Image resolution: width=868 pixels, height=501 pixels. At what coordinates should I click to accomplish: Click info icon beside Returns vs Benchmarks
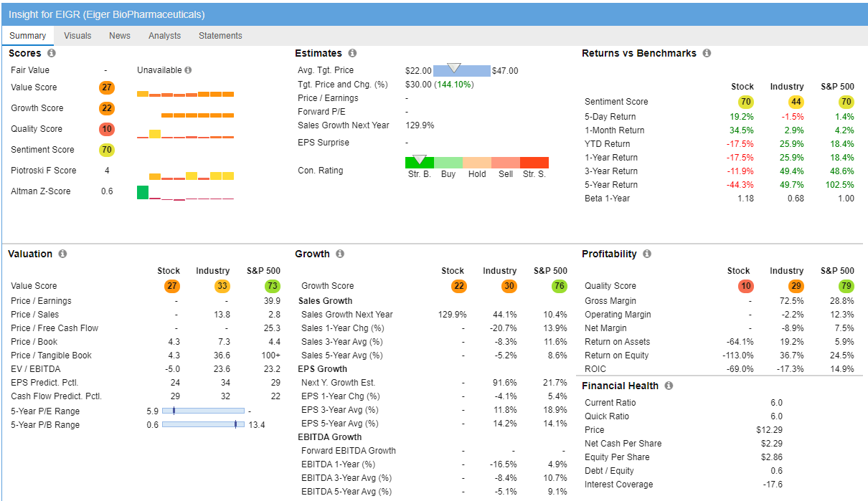[707, 53]
